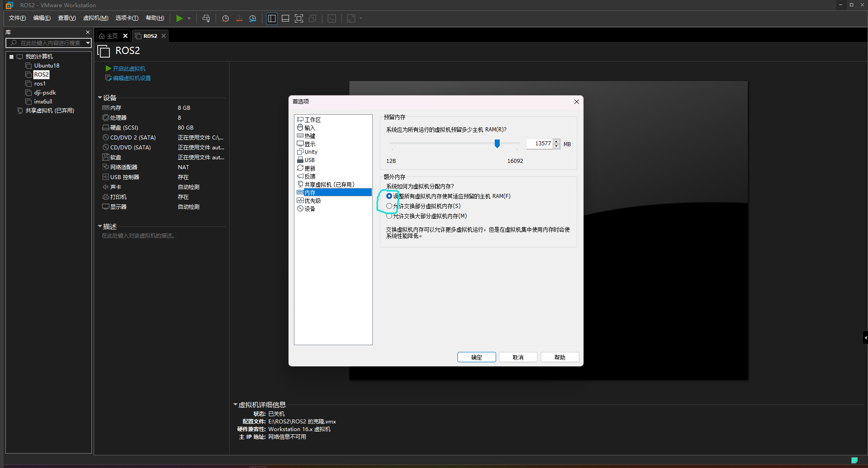Open the 文件(F) menu
This screenshot has height=468, width=868.
[x=18, y=18]
